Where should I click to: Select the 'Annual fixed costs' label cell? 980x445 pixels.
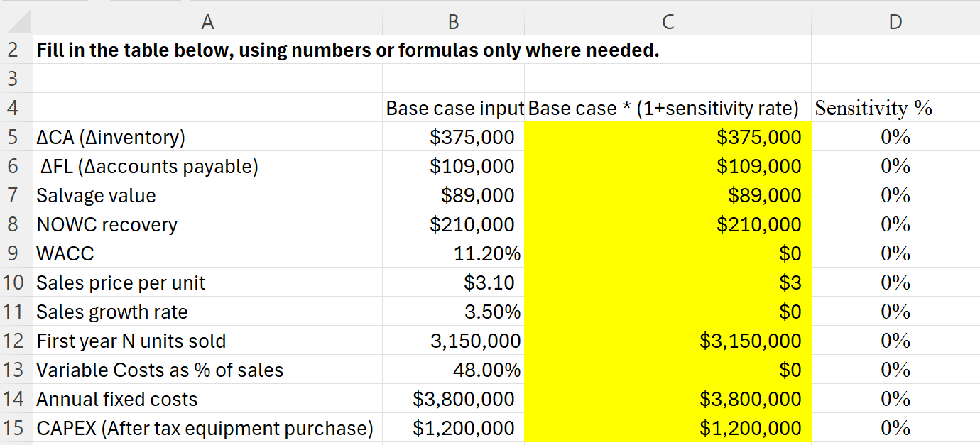click(207, 399)
